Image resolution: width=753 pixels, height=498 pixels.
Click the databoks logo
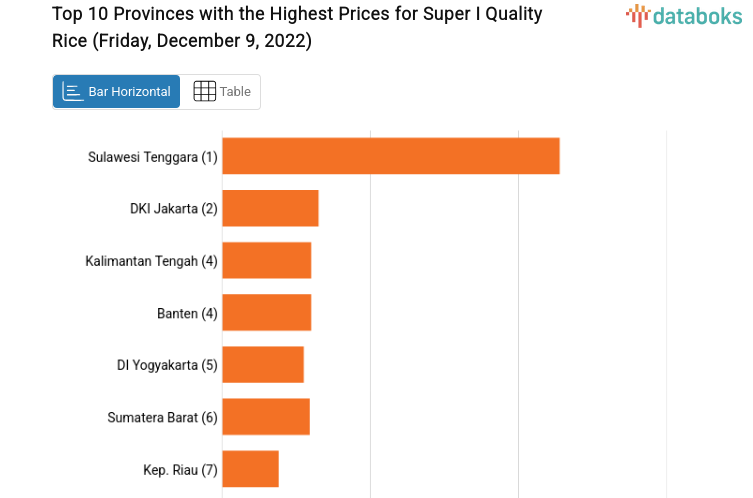tap(684, 15)
